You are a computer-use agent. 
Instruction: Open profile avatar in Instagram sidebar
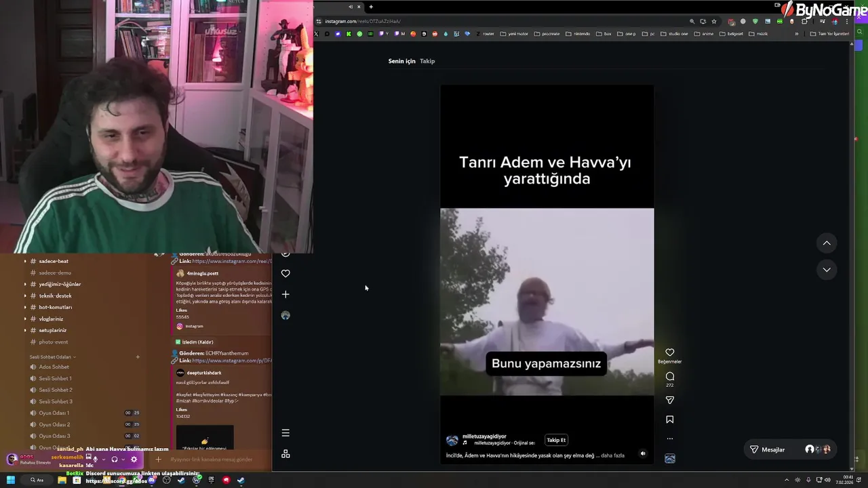(285, 315)
